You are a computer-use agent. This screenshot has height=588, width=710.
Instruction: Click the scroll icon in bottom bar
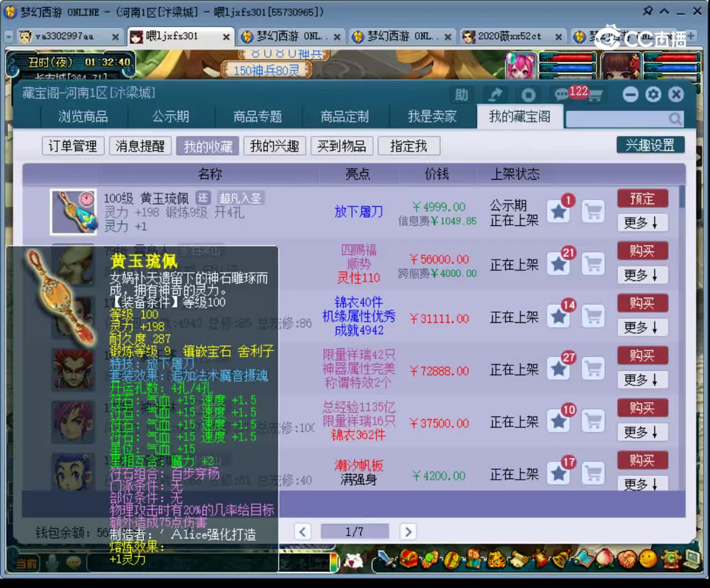(x=520, y=559)
